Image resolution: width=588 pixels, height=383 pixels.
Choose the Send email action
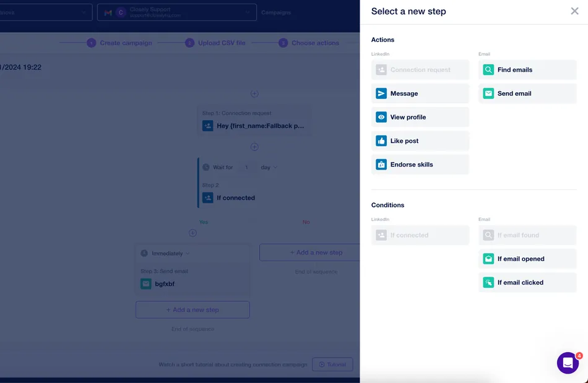[x=527, y=93]
